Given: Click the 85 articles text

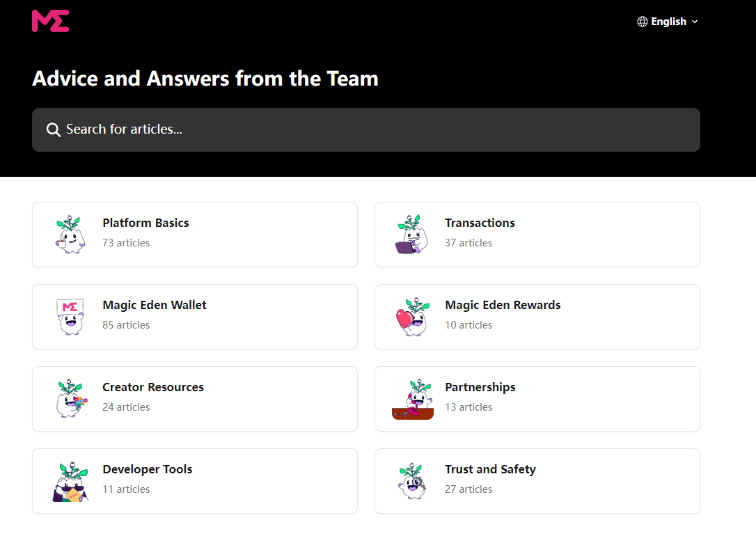Looking at the screenshot, I should pos(126,325).
